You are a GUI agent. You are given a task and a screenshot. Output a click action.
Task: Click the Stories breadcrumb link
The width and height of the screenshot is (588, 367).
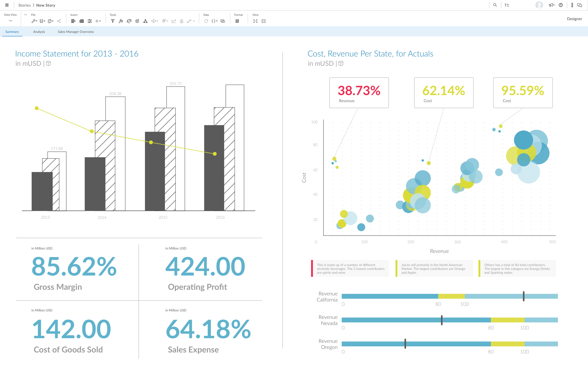tap(24, 5)
